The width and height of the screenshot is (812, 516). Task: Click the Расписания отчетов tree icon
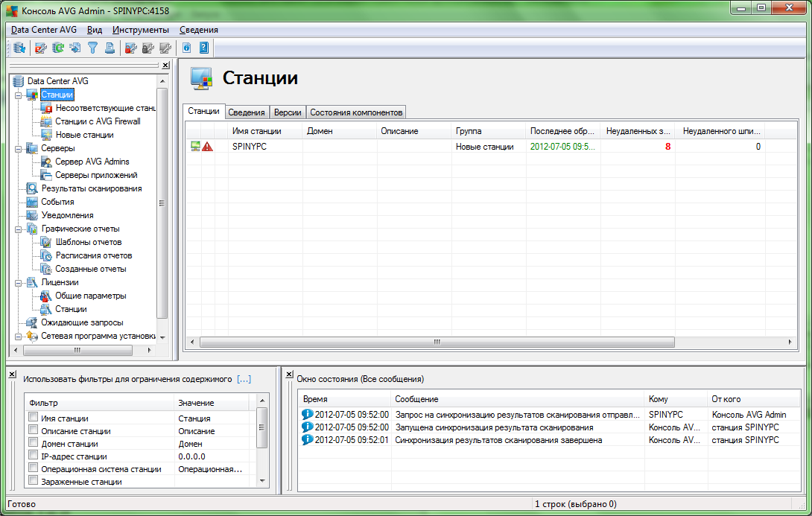point(47,255)
